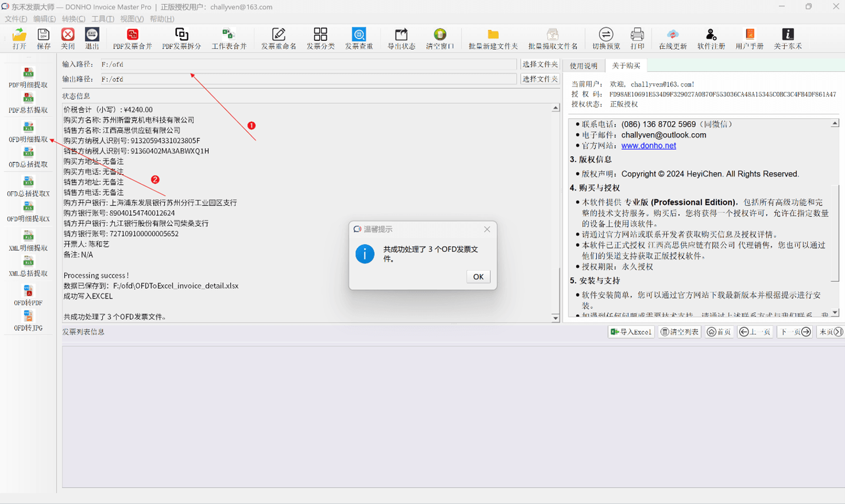Open the www.donho.net link
The width and height of the screenshot is (845, 504).
tap(649, 146)
